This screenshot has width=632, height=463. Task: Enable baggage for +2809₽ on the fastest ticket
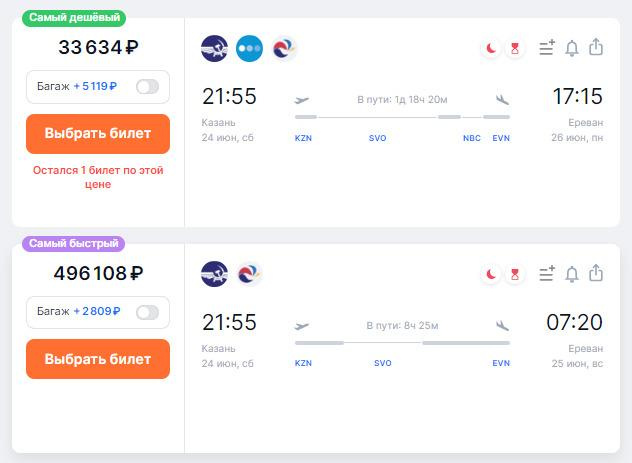tap(147, 313)
